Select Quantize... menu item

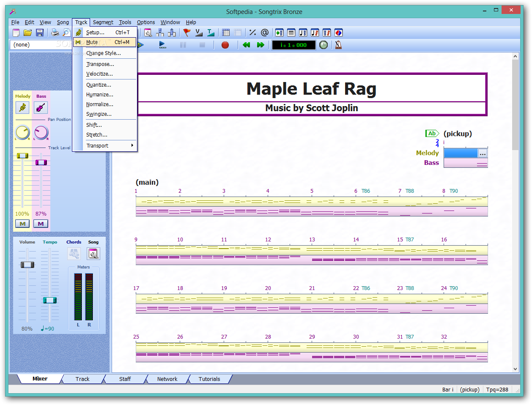point(105,85)
